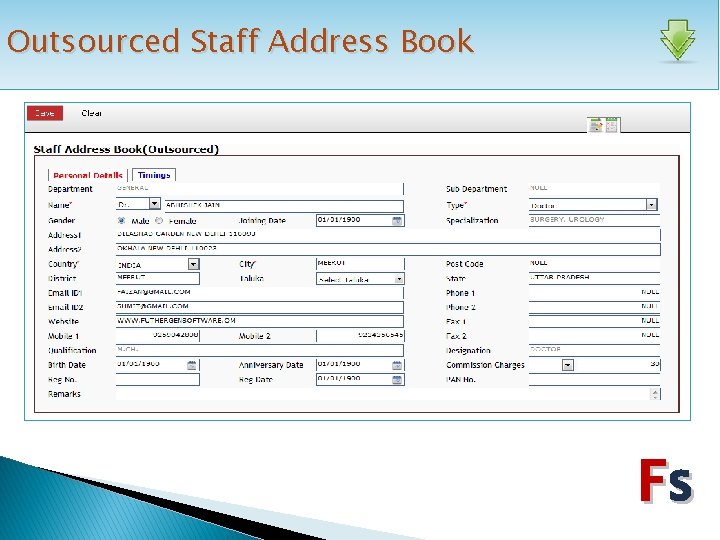This screenshot has width=720, height=540.
Task: Switch to the Timings tab
Action: tap(154, 175)
